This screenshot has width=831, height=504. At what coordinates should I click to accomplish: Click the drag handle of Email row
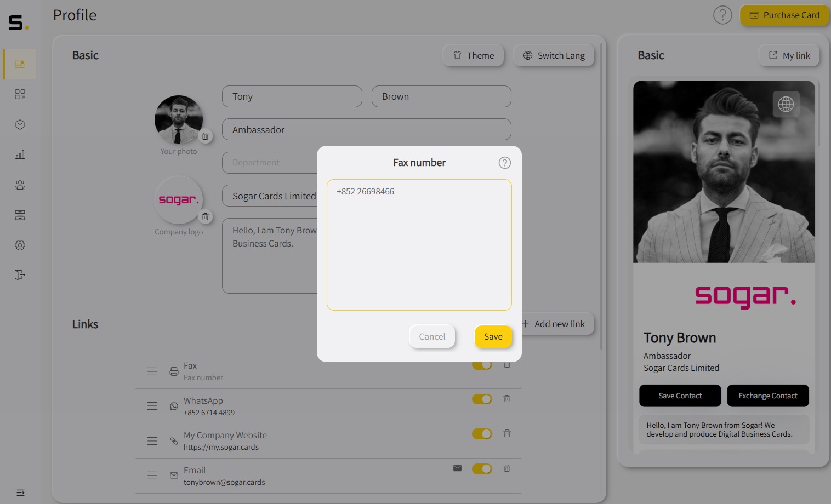coord(152,476)
